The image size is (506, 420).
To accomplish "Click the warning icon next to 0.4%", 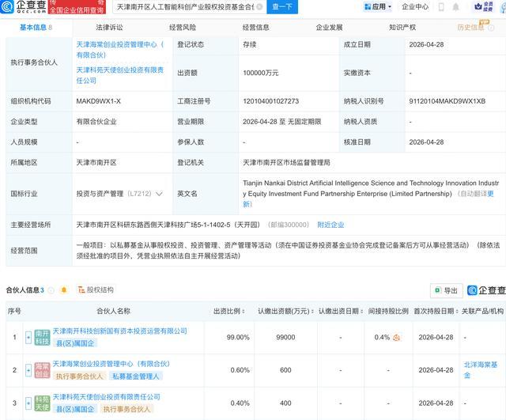I will [397, 338].
